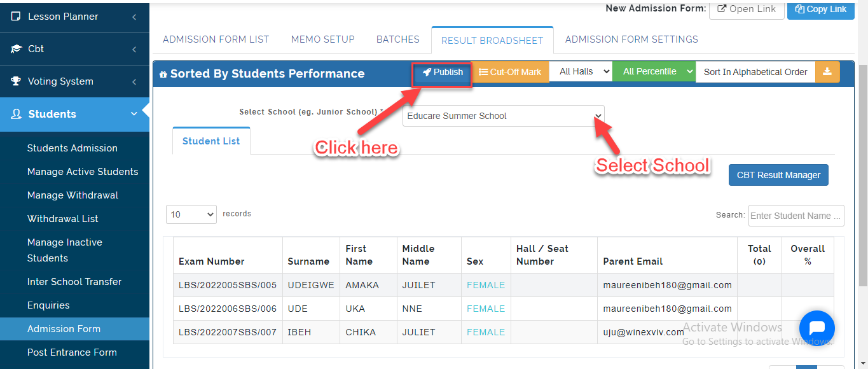Open the Educare Summer School select box
Screen dimensions: 868x369
[x=504, y=116]
